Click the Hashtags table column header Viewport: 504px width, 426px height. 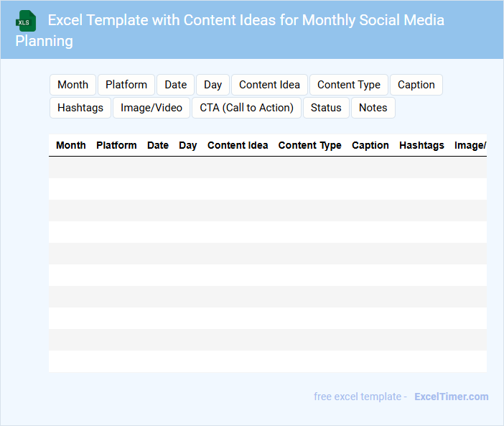(421, 145)
